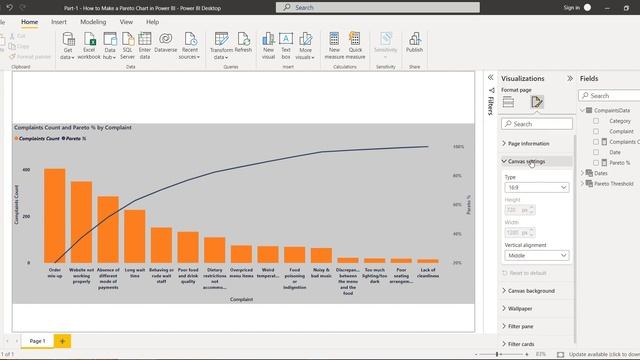Click the Pareto % legend item
Screen dimensions: 640x360
coord(74,138)
